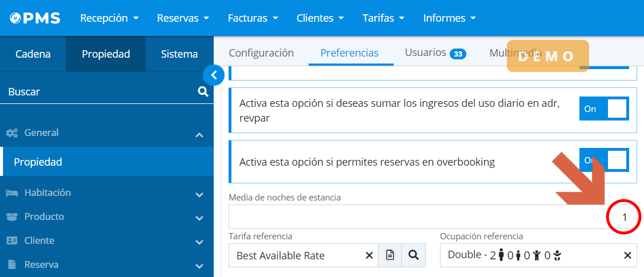Clear the Best Available Rate selection
644x277 pixels.
[369, 255]
